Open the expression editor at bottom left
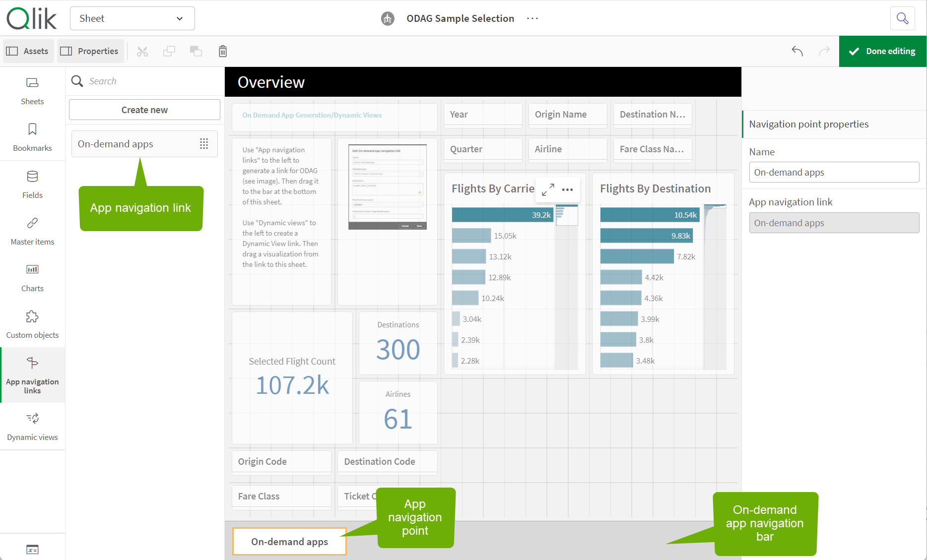Screen dimensions: 927x560 [x=32, y=549]
